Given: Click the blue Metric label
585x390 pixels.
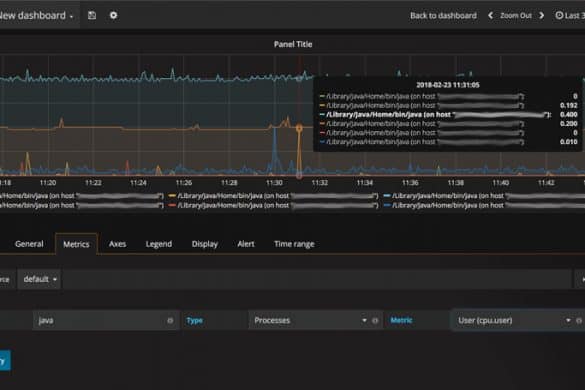Looking at the screenshot, I should (x=401, y=320).
